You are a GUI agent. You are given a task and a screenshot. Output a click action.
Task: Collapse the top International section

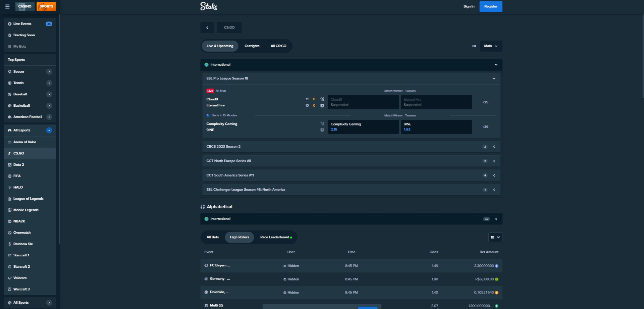(496, 65)
